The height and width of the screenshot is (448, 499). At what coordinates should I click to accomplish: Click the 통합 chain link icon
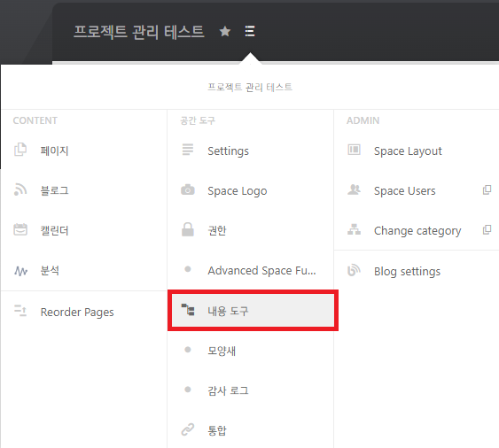coord(188,429)
